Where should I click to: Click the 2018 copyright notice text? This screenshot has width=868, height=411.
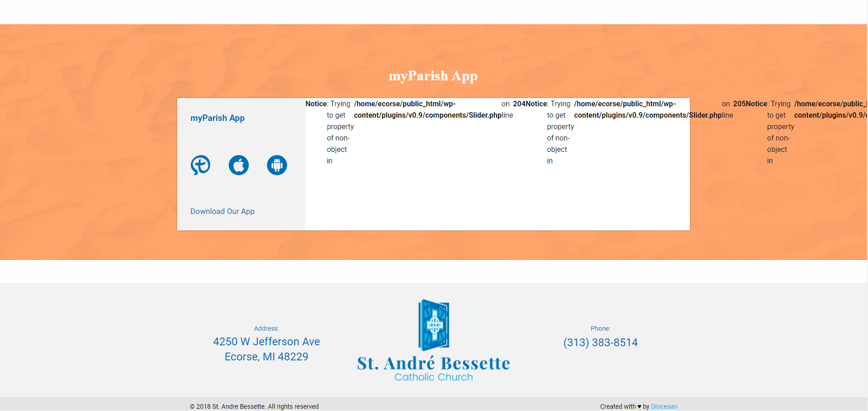pos(254,406)
